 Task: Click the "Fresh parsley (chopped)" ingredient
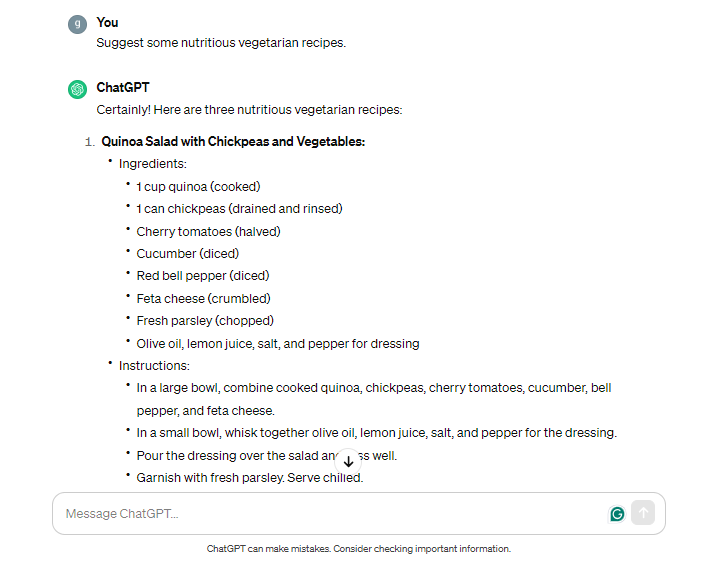tap(205, 321)
